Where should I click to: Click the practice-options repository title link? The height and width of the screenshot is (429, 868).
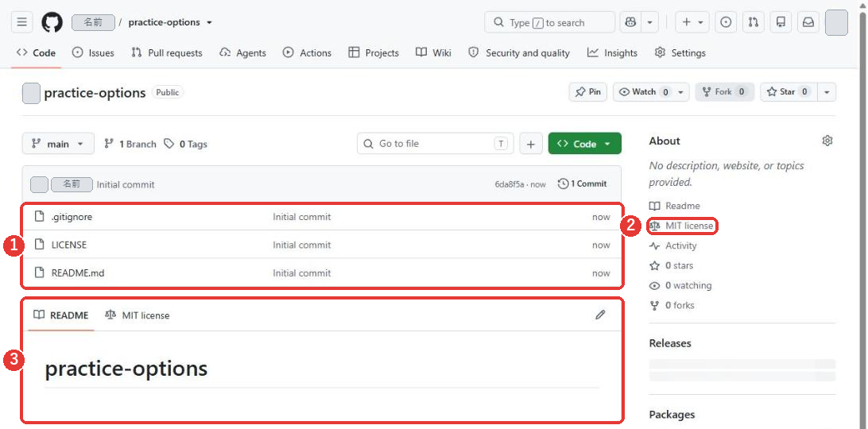(95, 92)
